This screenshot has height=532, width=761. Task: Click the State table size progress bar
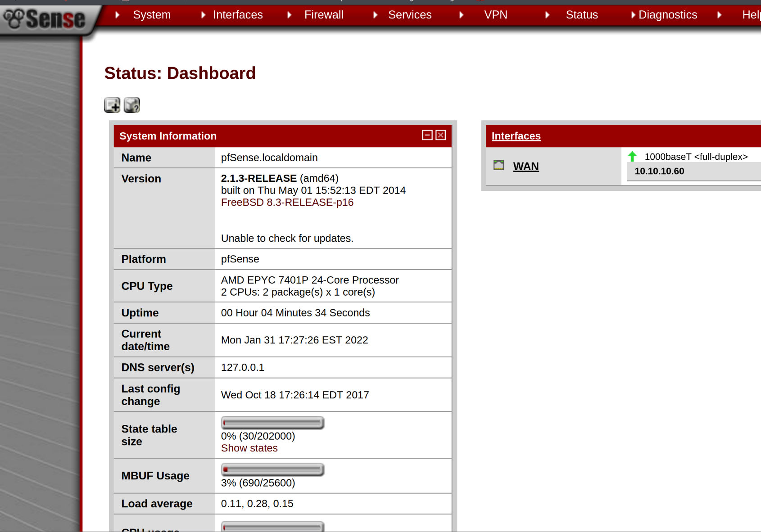272,423
